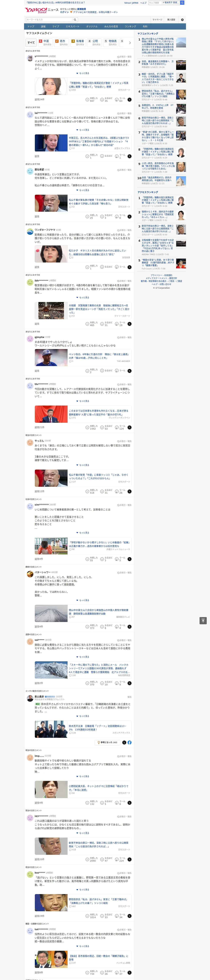The width and height of the screenshot is (210, 980).
Task: Open 返信20件 replies on l43 comment
Action: [39, 859]
